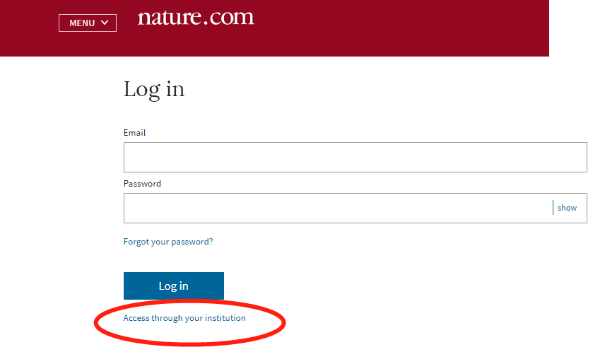Open the Forgot your password link
The height and width of the screenshot is (364, 605).
(168, 242)
